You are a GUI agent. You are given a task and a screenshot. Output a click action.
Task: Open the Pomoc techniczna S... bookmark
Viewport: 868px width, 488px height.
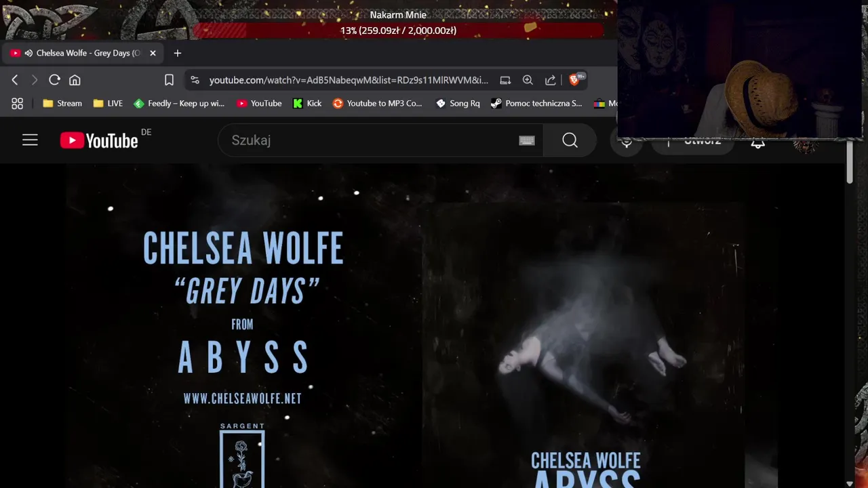tap(536, 103)
